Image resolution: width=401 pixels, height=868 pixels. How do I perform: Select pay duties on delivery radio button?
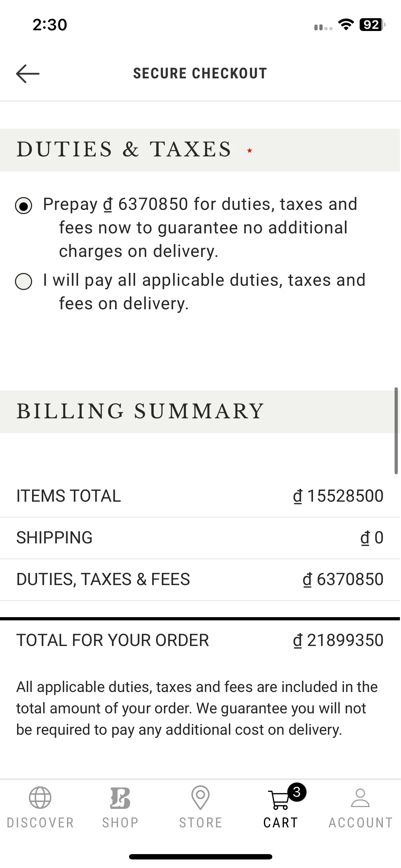coord(24,281)
